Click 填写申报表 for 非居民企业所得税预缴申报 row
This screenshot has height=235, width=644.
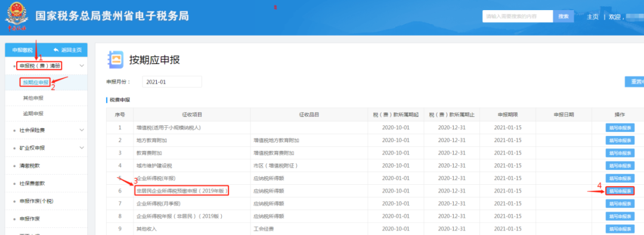(620, 191)
